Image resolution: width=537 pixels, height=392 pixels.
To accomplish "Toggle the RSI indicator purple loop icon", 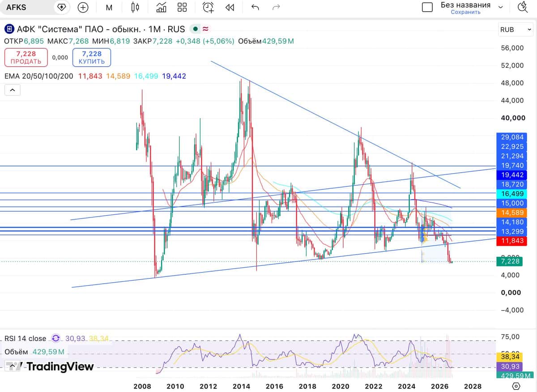I will (x=56, y=339).
